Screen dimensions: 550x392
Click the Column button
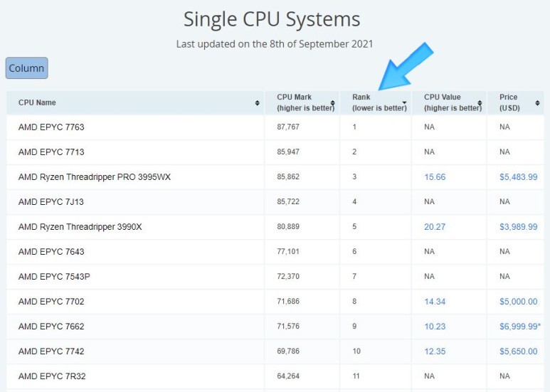(x=26, y=68)
